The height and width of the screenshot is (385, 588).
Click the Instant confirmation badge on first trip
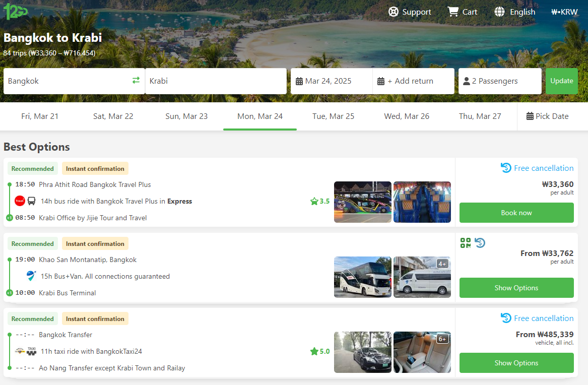95,169
